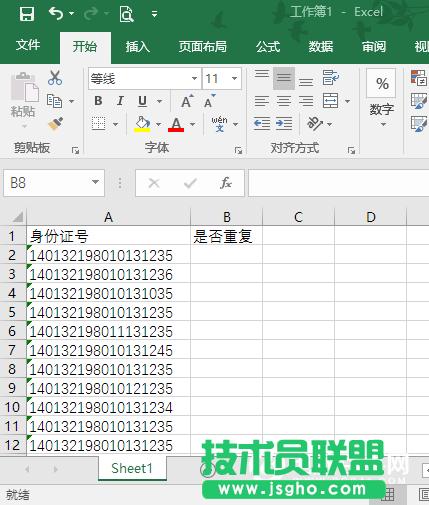Select the Sheet1 worksheet tab
The height and width of the screenshot is (505, 429).
tap(132, 468)
